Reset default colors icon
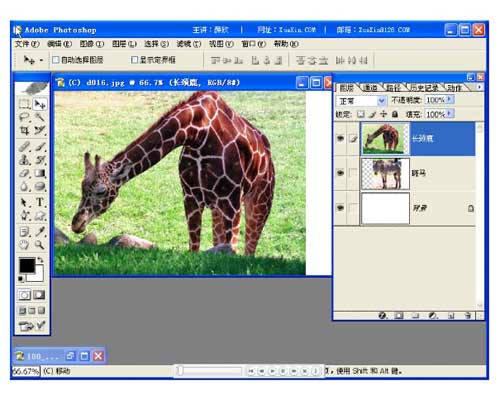 pyautogui.click(x=21, y=279)
